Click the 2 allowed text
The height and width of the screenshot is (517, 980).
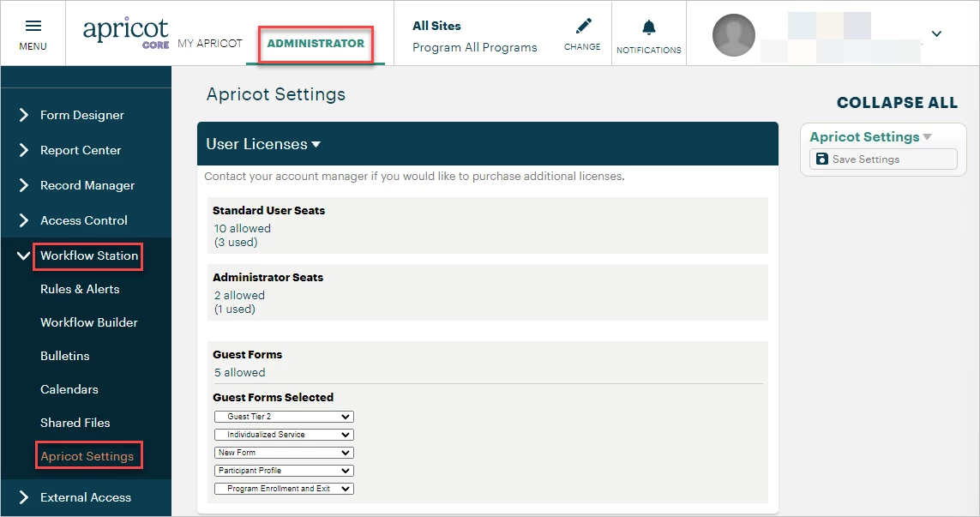(239, 295)
